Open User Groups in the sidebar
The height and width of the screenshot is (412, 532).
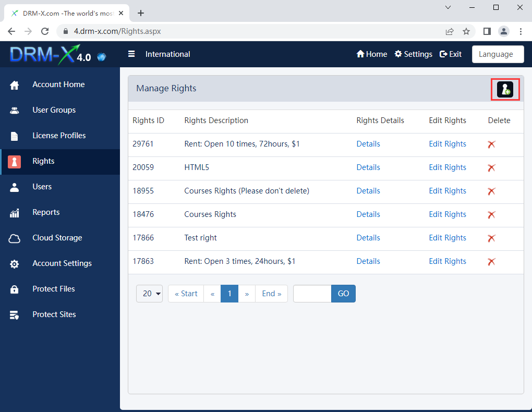(54, 110)
